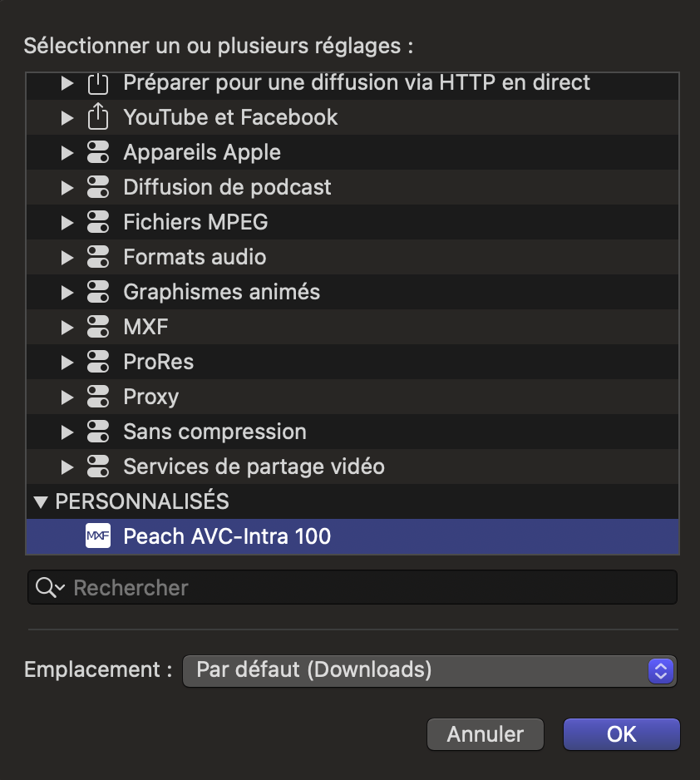The height and width of the screenshot is (780, 700).
Task: Click the settings-group icon for Appareils Apple
Action: pyautogui.click(x=98, y=152)
